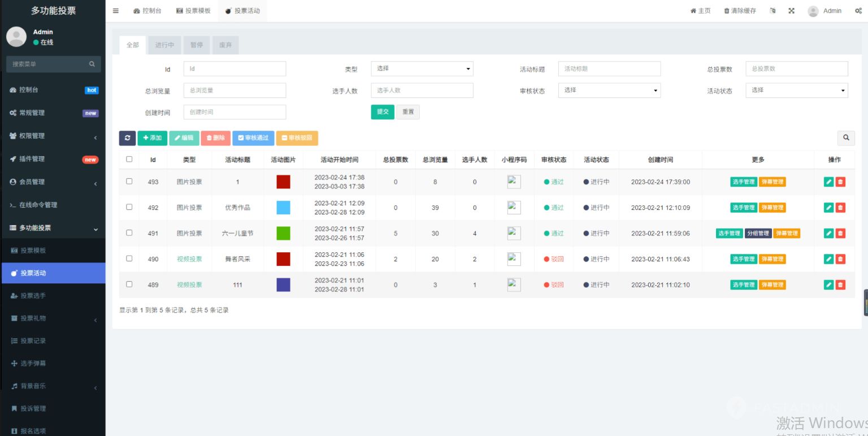This screenshot has width=868, height=436.
Task: Click the 重置 reset button
Action: tap(408, 112)
